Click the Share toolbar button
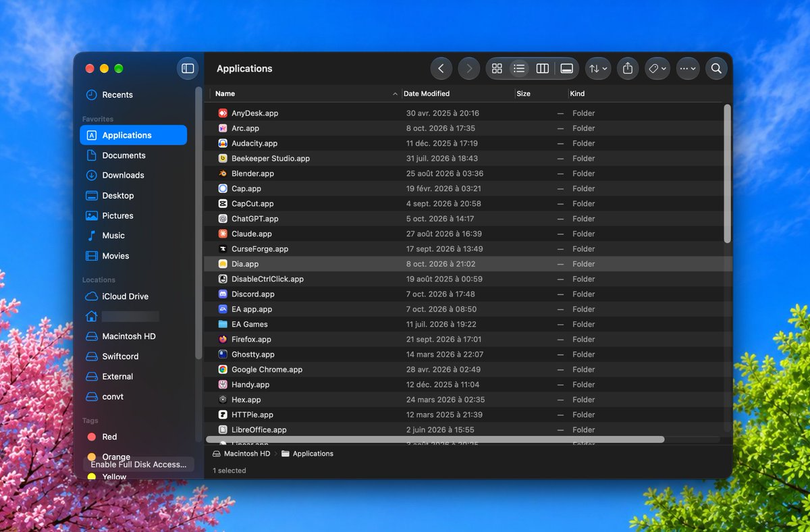810x532 pixels. pos(628,68)
